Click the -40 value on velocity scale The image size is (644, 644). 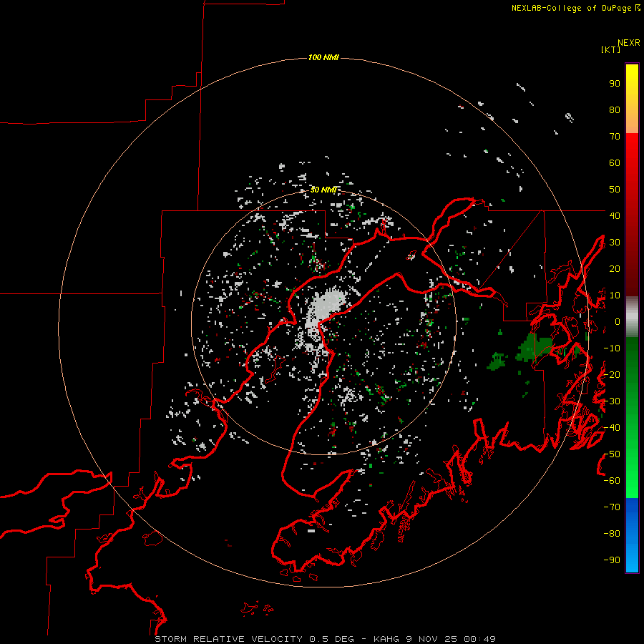click(x=612, y=428)
